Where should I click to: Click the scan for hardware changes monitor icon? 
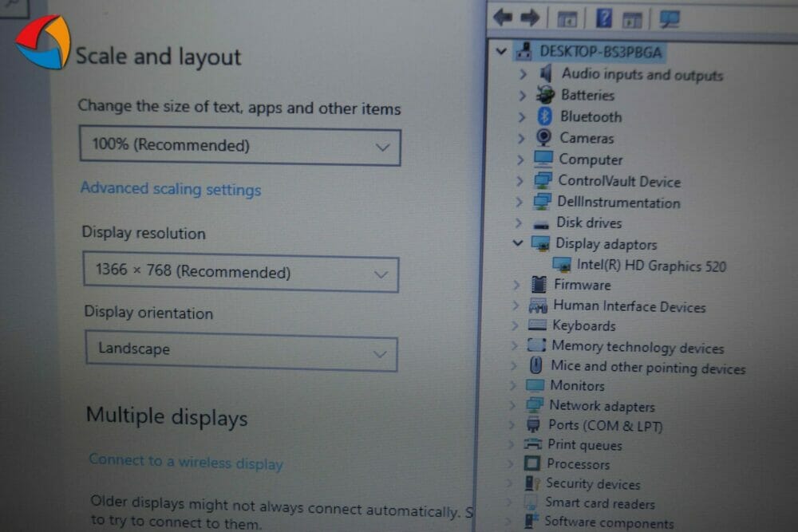click(670, 20)
